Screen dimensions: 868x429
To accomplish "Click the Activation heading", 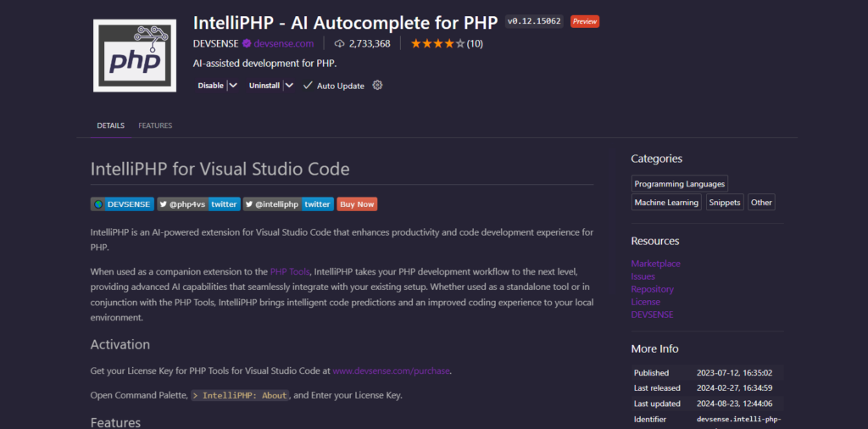I will click(x=120, y=344).
